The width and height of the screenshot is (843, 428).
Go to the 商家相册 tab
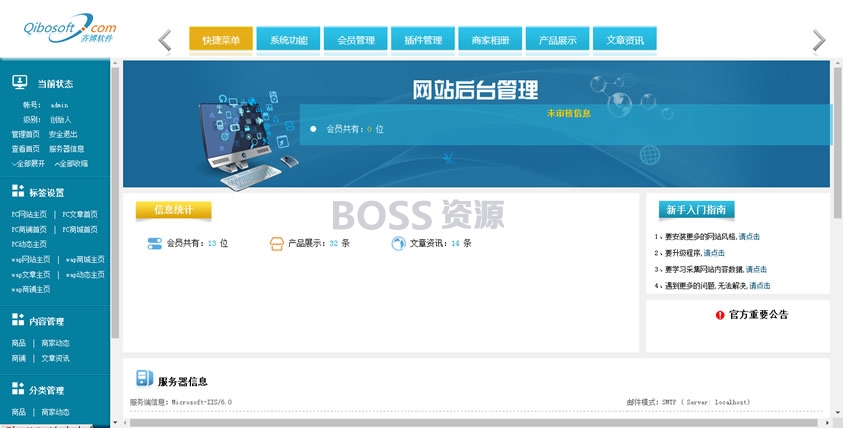click(490, 39)
